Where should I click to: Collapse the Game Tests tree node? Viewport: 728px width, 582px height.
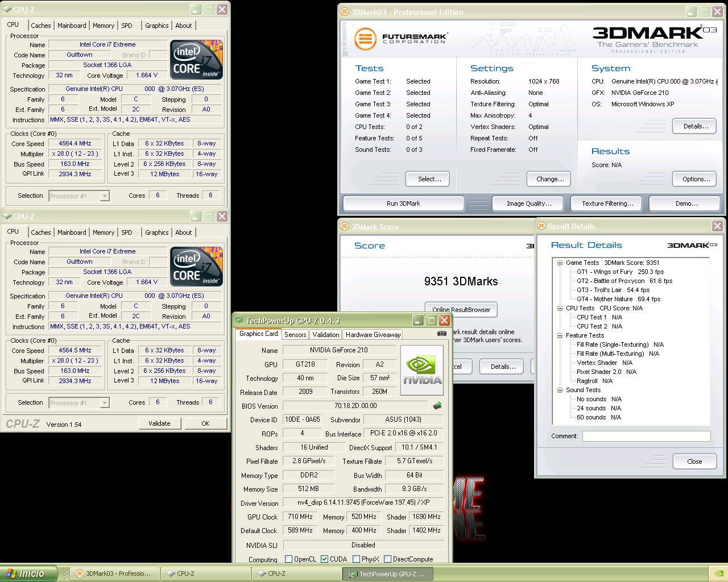[x=560, y=263]
